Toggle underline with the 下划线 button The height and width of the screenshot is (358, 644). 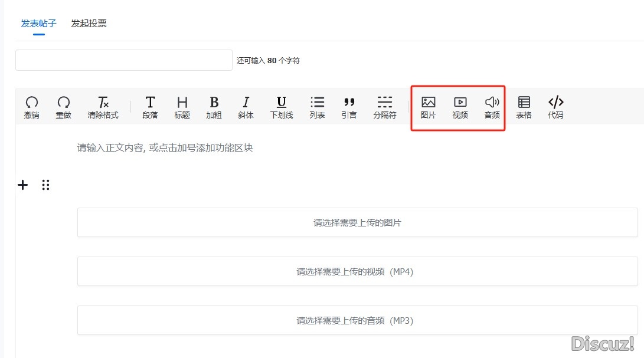click(x=281, y=107)
